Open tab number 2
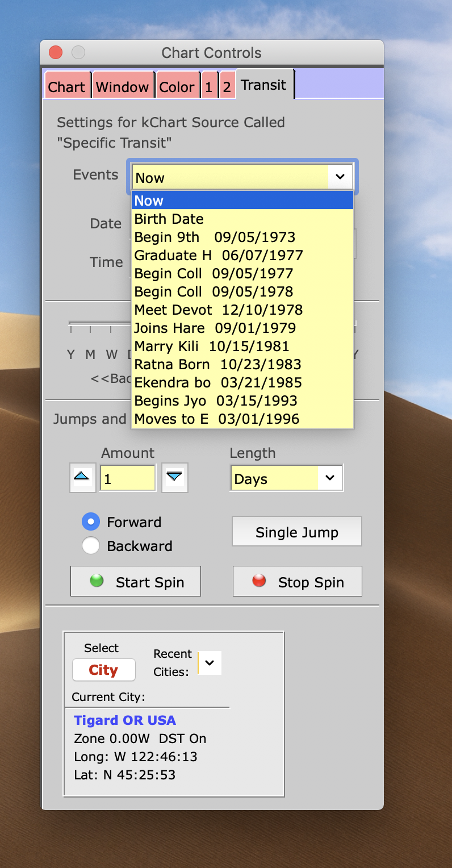The image size is (452, 868). point(227,87)
